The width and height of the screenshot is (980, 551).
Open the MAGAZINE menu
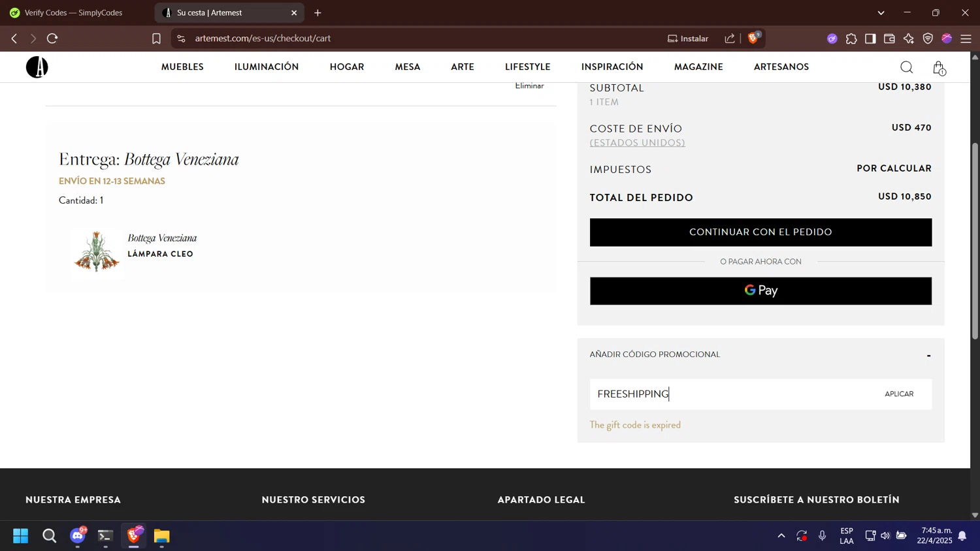[x=698, y=67]
